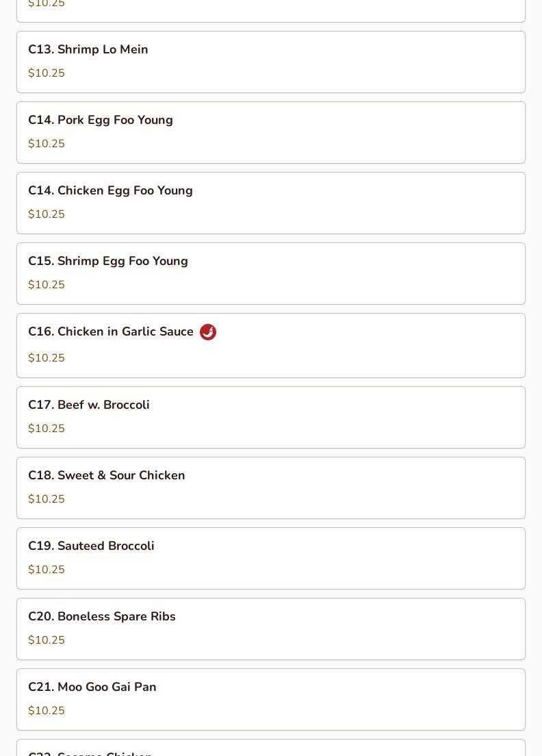542x756 pixels.
Task: Click the price under Sauteed Broccoli
Action: pos(47,570)
